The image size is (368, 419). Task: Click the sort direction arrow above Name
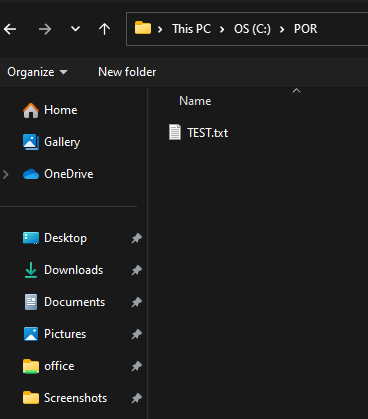(x=296, y=90)
